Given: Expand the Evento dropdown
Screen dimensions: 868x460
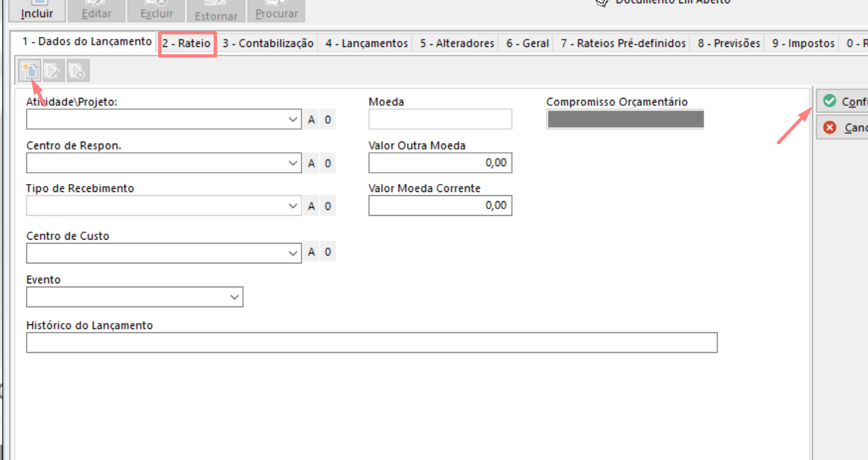Looking at the screenshot, I should pos(235,297).
